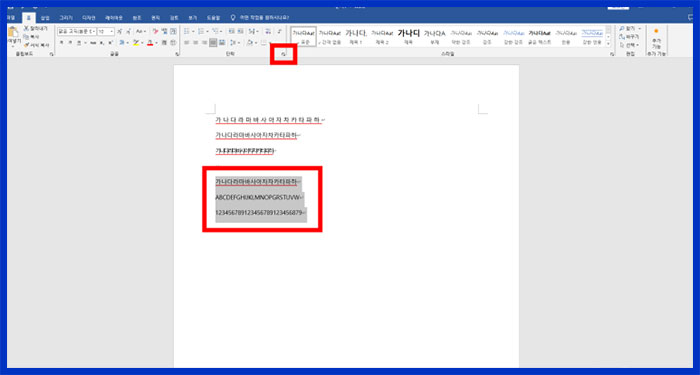Apply character border to selected text
This screenshot has width=700, height=375.
(173, 32)
